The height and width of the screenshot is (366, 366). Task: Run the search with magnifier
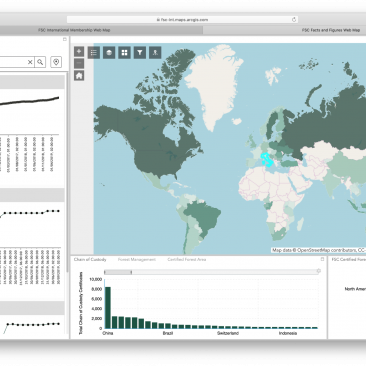pos(40,62)
